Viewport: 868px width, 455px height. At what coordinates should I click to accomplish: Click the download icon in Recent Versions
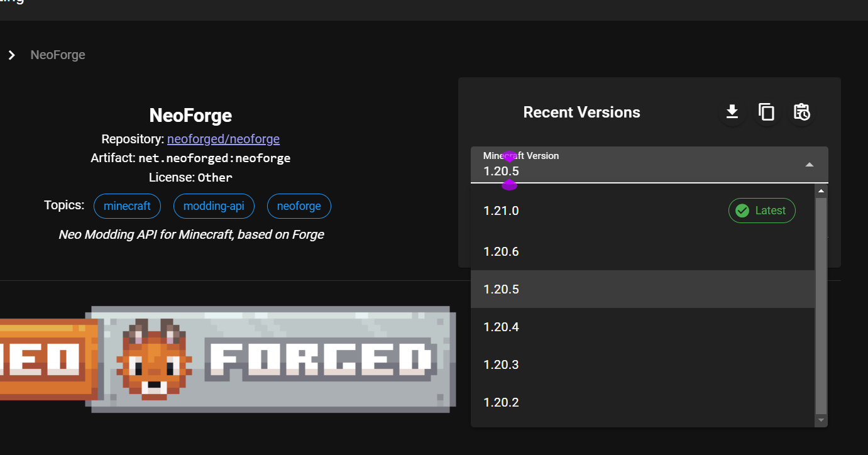[x=732, y=112]
